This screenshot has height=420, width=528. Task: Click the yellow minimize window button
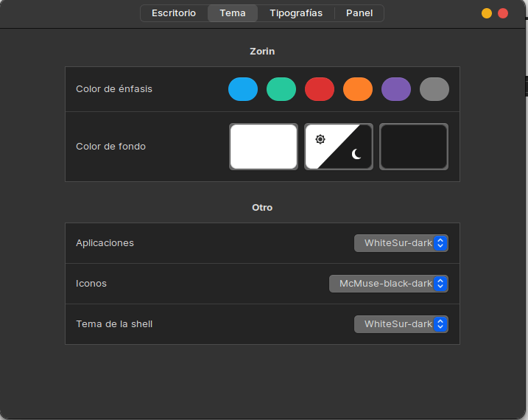pos(487,13)
